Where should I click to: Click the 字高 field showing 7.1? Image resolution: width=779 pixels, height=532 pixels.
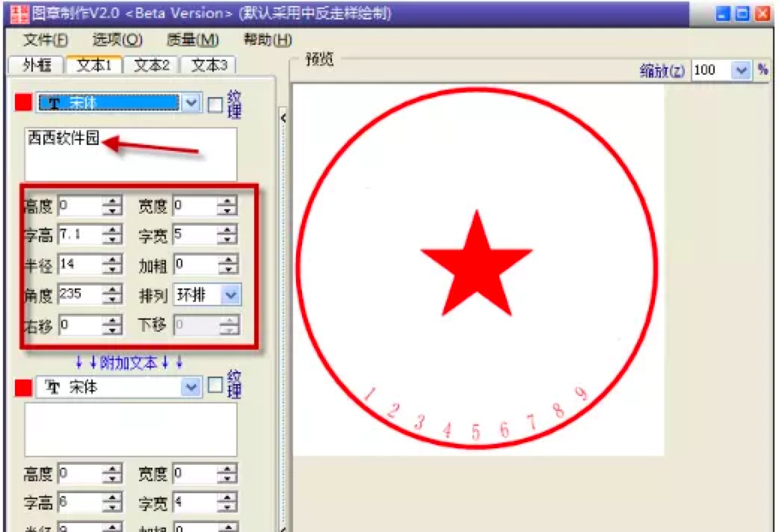(x=80, y=235)
